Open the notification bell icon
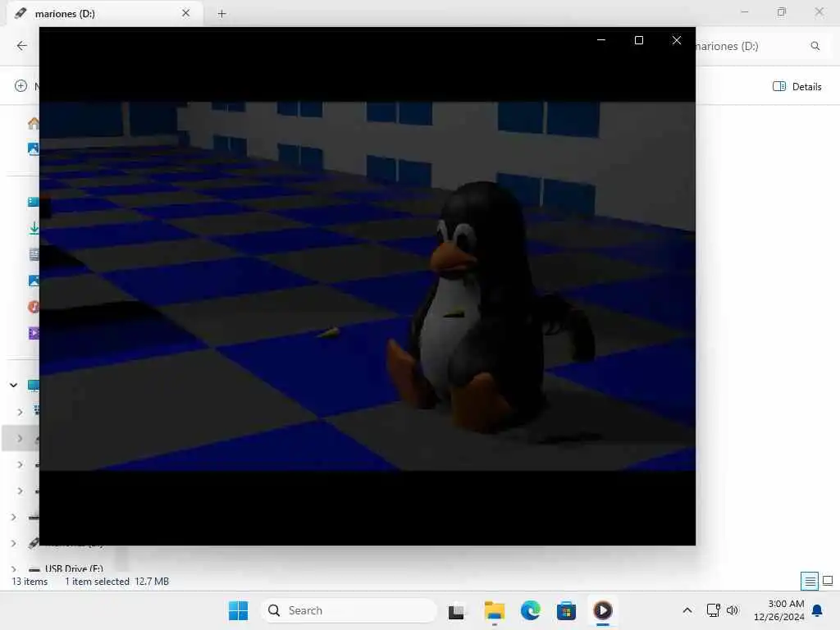The image size is (840, 630). 817,610
